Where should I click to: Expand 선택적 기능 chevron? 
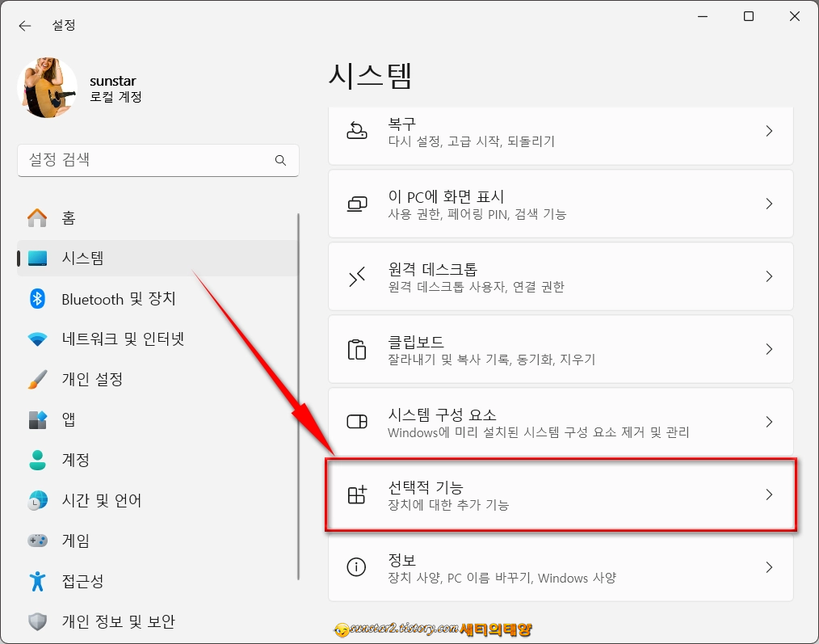click(769, 494)
